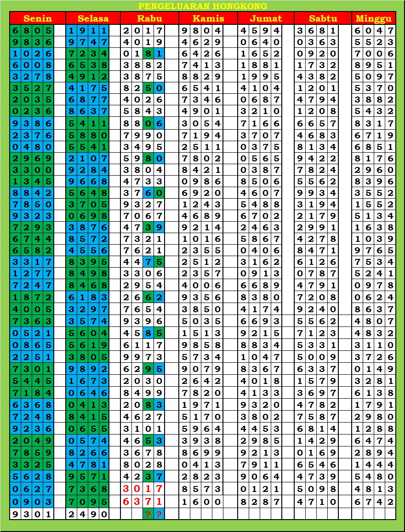Click the red 3017 entry in Rabu
The image size is (405, 532).
[x=143, y=488]
